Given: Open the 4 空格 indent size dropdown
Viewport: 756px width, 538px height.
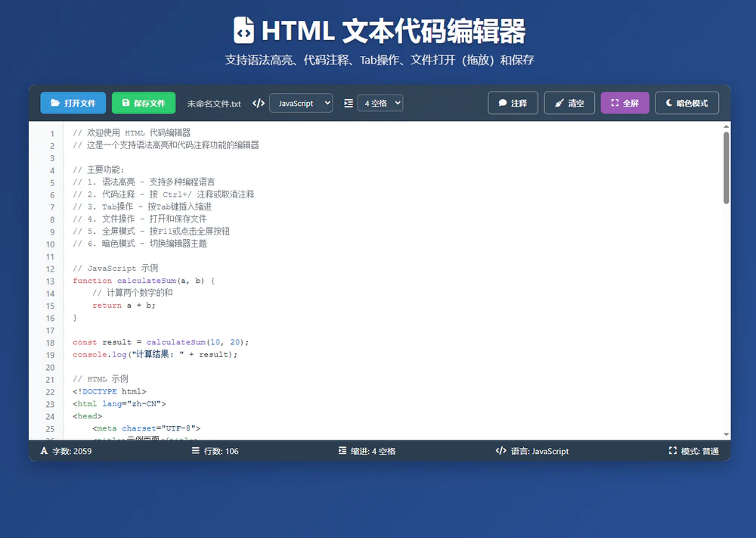Looking at the screenshot, I should click(380, 103).
